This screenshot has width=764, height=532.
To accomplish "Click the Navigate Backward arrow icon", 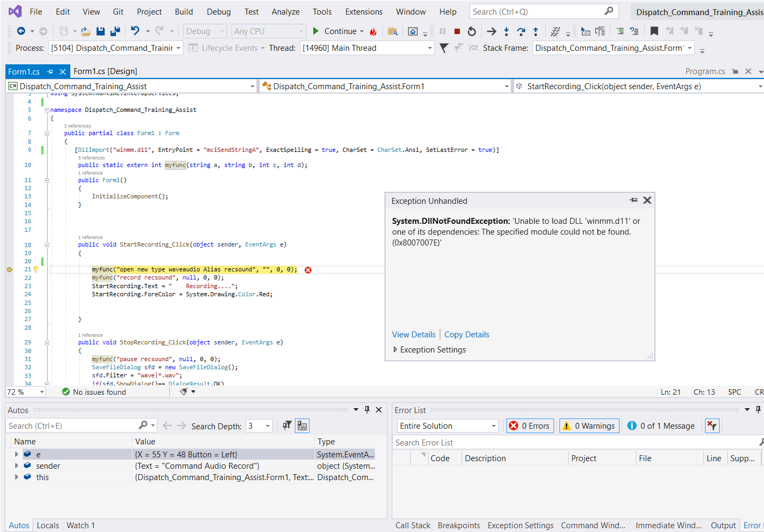I will (21, 31).
